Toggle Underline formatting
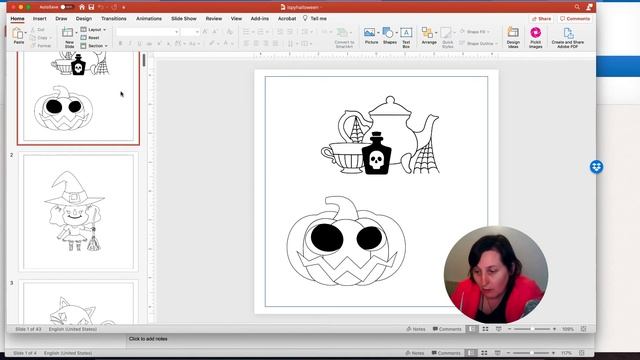Viewport: 640px width, 360px height. [140, 43]
